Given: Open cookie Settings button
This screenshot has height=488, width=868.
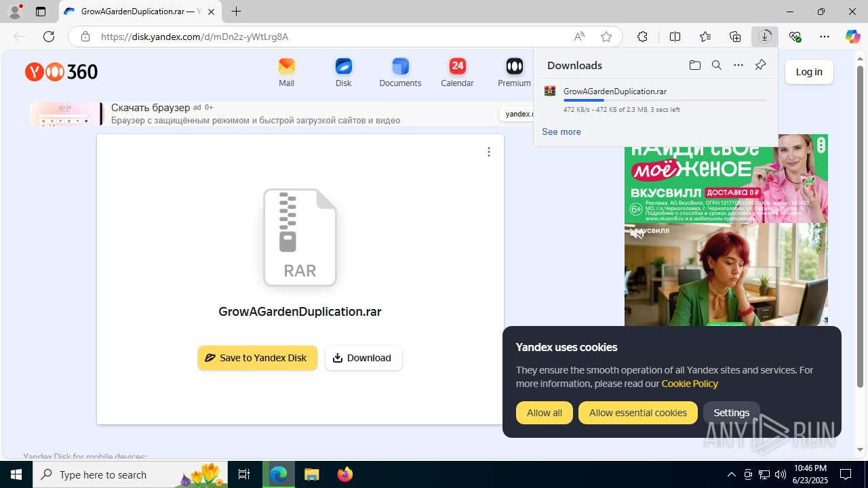Looking at the screenshot, I should 731,413.
